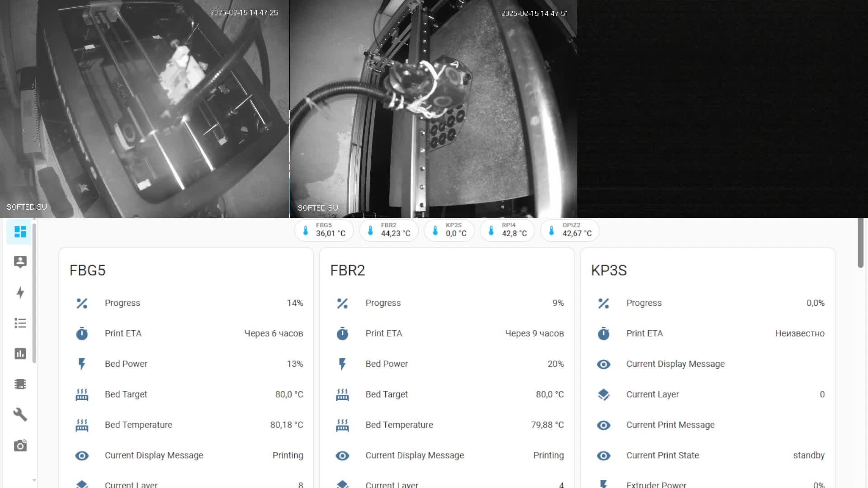The image size is (868, 488).
Task: Open FBR2 Bed Power 20% value
Action: [556, 364]
